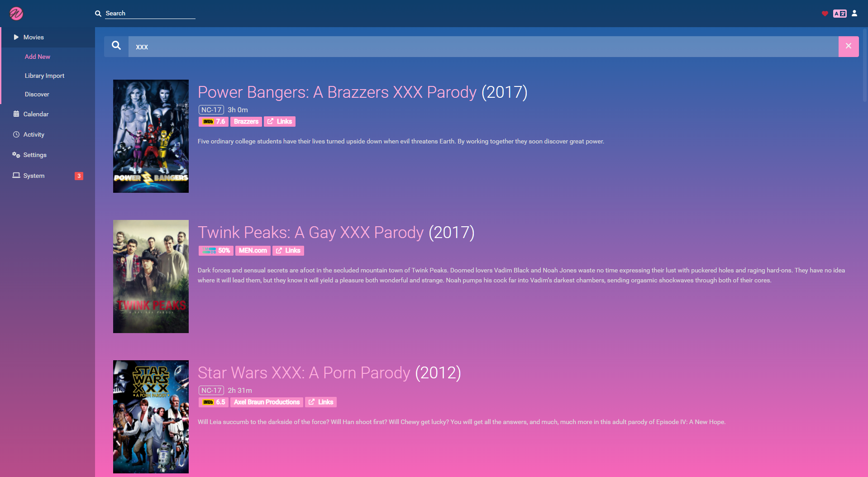Go to Discover page
The image size is (868, 477).
(x=37, y=94)
